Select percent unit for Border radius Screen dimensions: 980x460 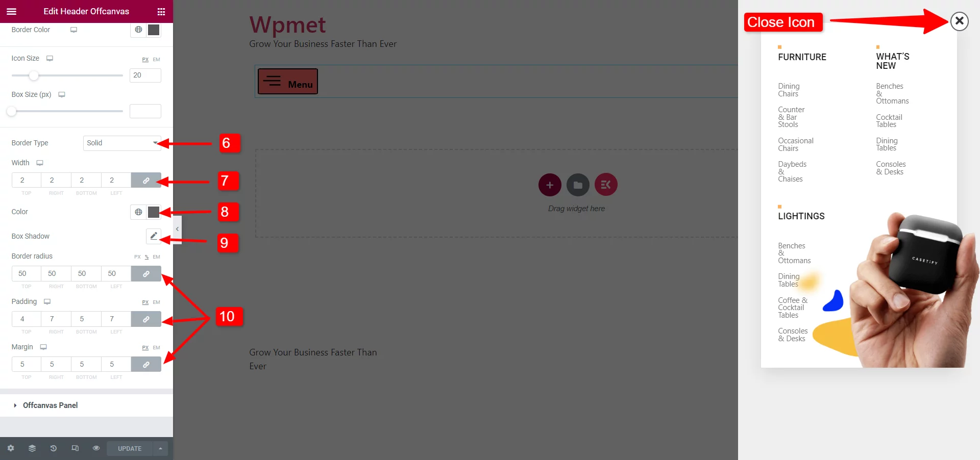147,257
